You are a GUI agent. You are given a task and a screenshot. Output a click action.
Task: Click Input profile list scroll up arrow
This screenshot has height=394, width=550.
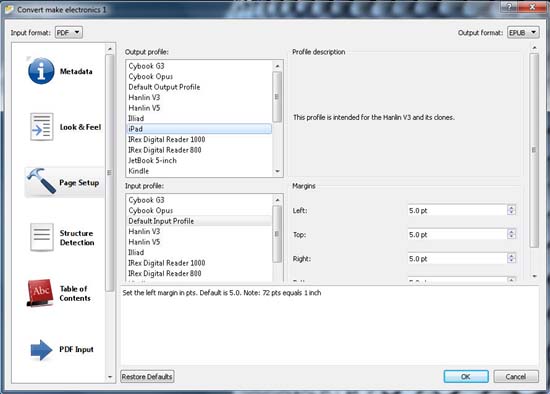point(277,200)
